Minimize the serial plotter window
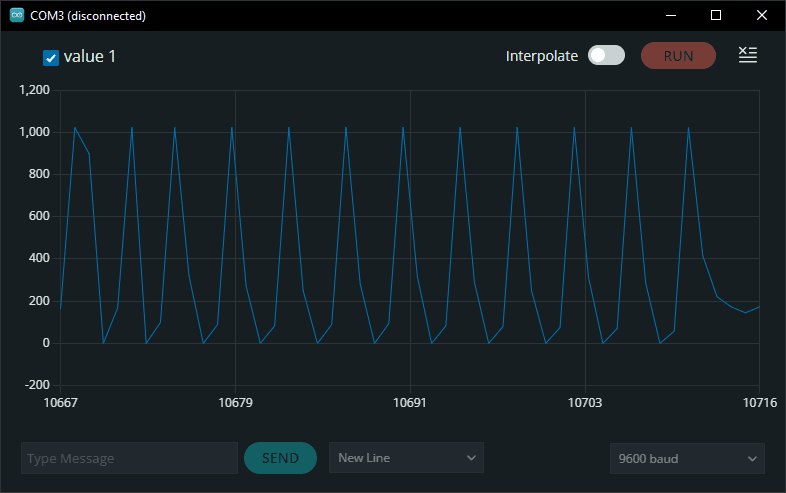This screenshot has height=493, width=786. pos(669,16)
